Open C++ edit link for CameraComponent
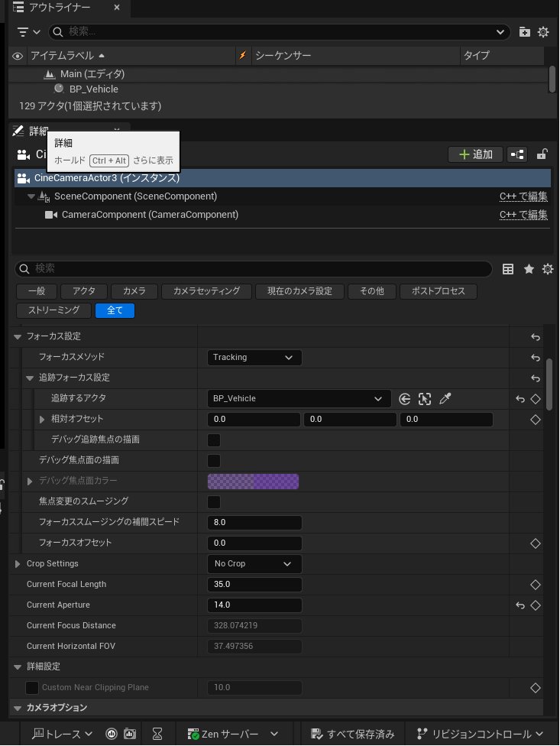The height and width of the screenshot is (746, 560). [523, 215]
